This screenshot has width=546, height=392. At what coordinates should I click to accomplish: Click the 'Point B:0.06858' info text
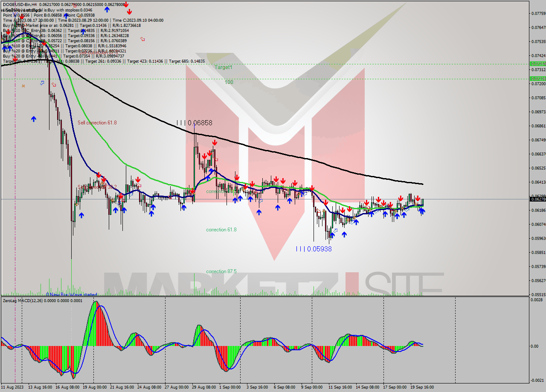click(x=47, y=15)
